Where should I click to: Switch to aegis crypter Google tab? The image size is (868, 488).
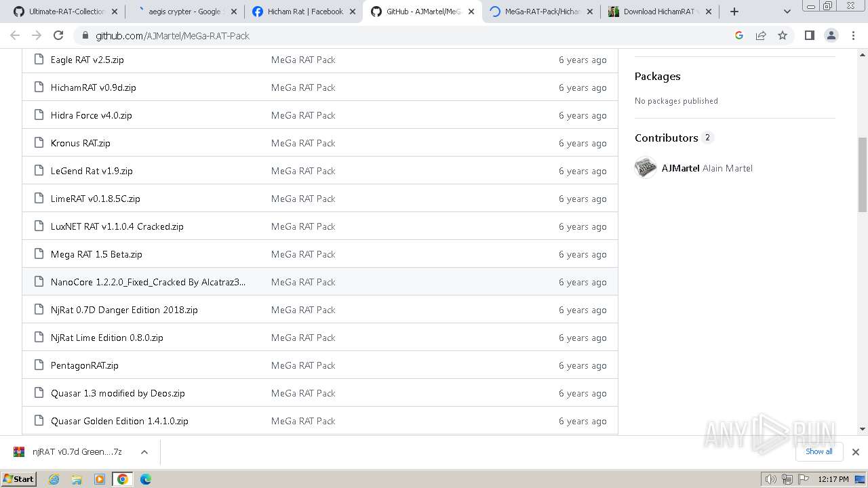[183, 12]
